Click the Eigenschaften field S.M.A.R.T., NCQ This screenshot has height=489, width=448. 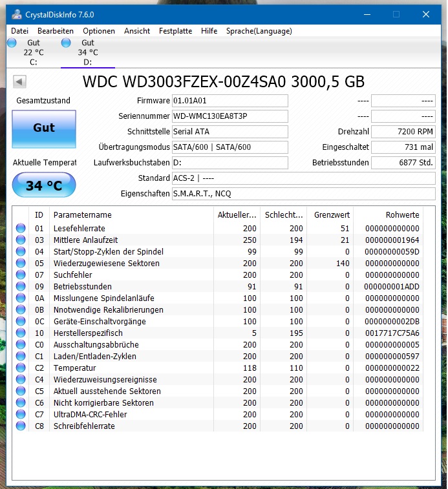click(x=303, y=194)
